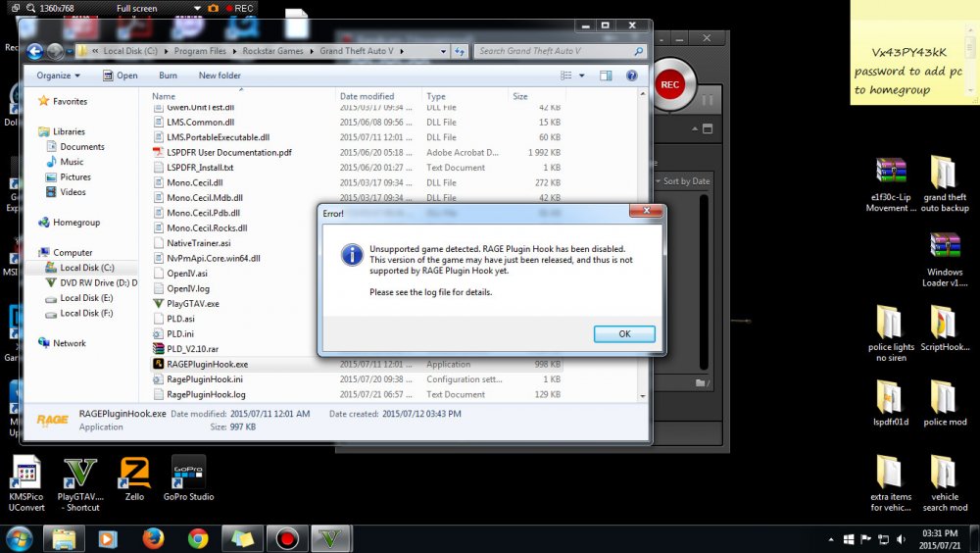This screenshot has width=980, height=553.
Task: Select Local Disk (C:) in the tree
Action: pyautogui.click(x=87, y=268)
